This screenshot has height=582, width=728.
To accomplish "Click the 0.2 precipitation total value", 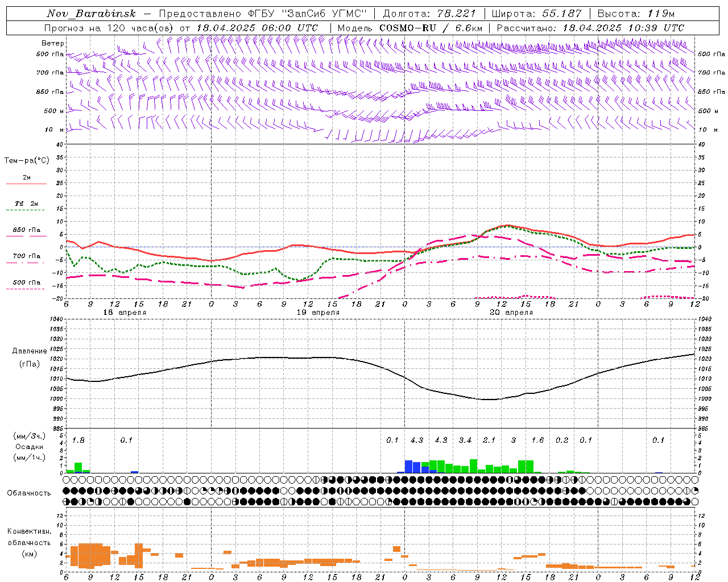I will 562,440.
